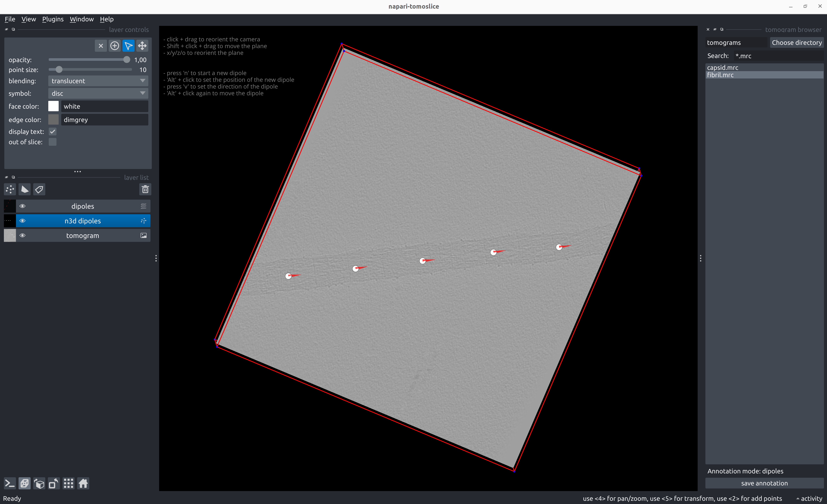Click the tomogram image type icon
Image resolution: width=827 pixels, height=504 pixels.
(143, 236)
